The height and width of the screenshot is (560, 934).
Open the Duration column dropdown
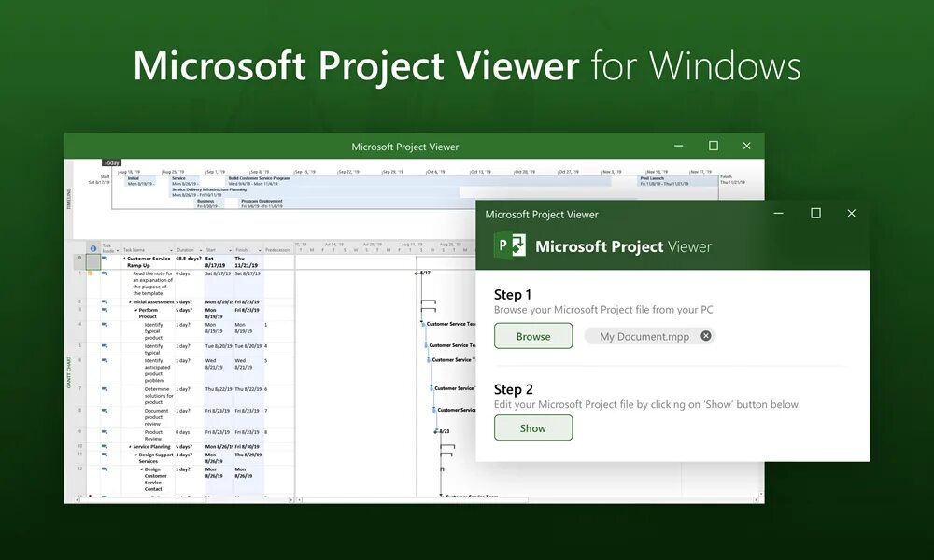pyautogui.click(x=200, y=250)
